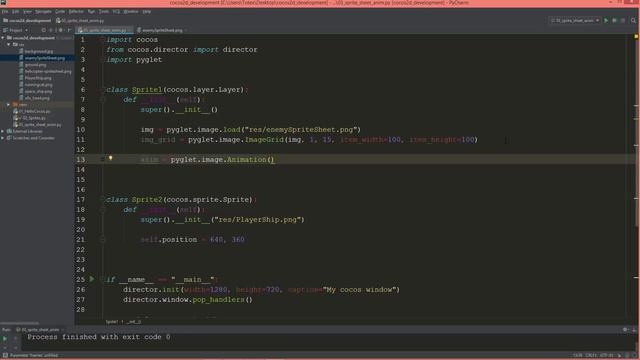Open the Refactor menu
The image size is (640, 360).
76,11
